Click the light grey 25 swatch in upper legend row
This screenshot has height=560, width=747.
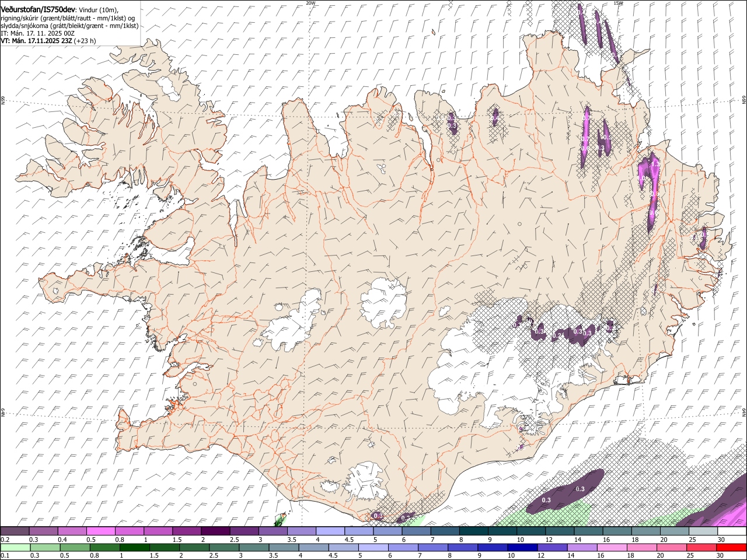[704, 531]
